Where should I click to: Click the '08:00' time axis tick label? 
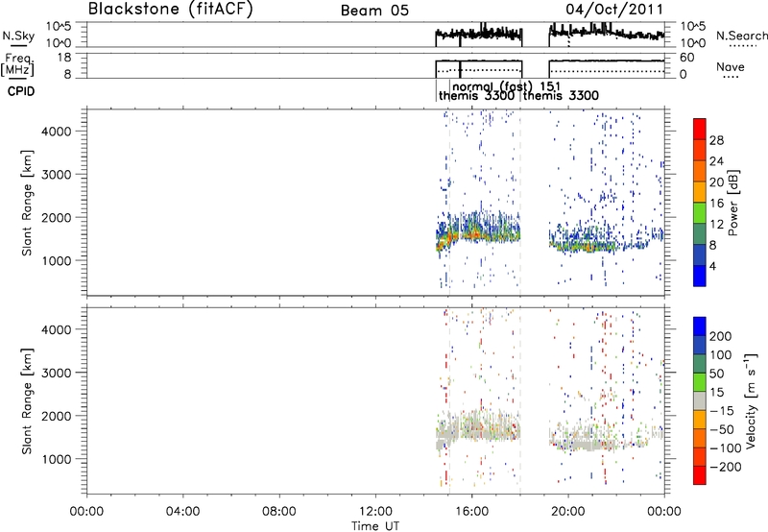coord(279,512)
